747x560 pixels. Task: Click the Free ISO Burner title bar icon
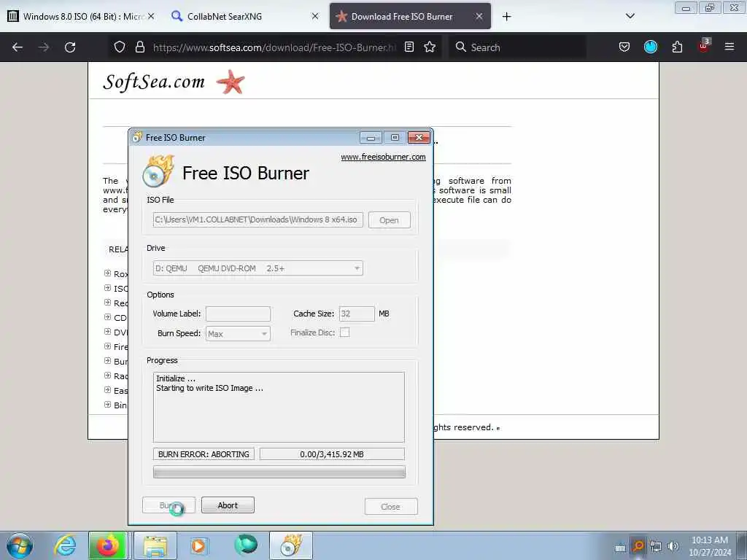pyautogui.click(x=137, y=137)
